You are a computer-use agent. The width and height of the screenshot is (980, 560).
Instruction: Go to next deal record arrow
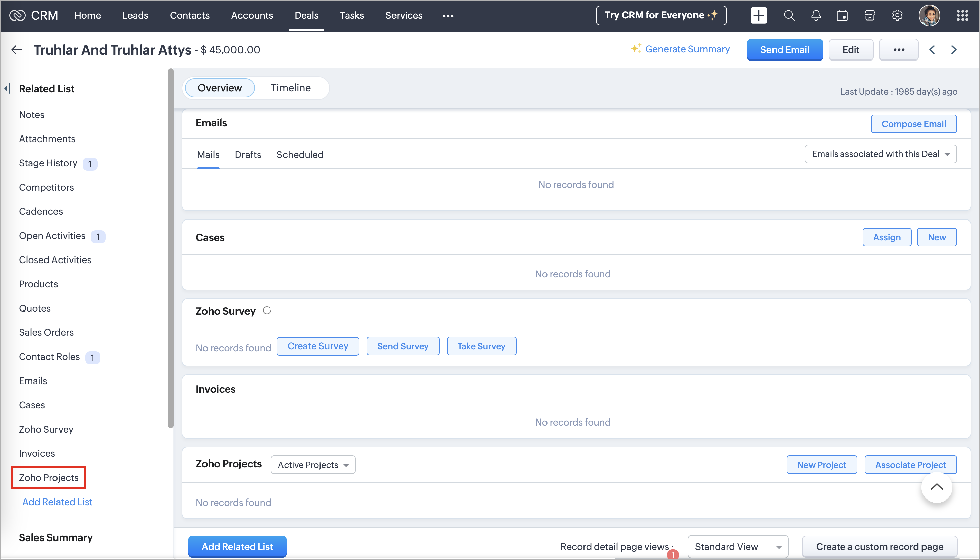[954, 50]
